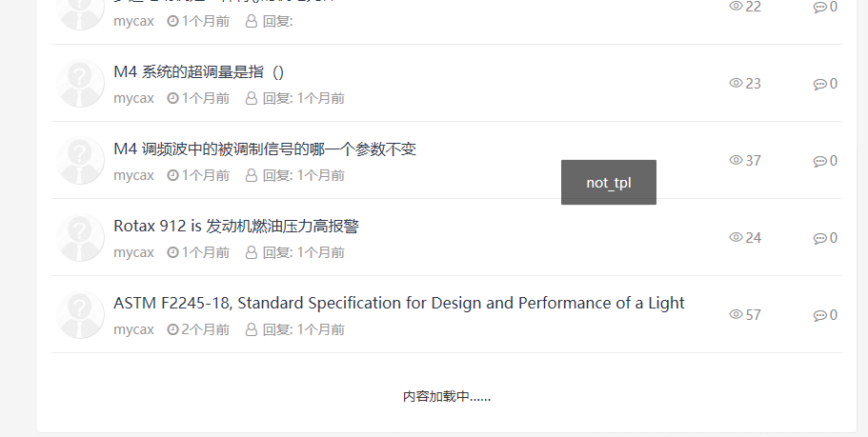Click avatar beside Rotax 912 is post
This screenshot has height=437, width=868.
[x=80, y=238]
